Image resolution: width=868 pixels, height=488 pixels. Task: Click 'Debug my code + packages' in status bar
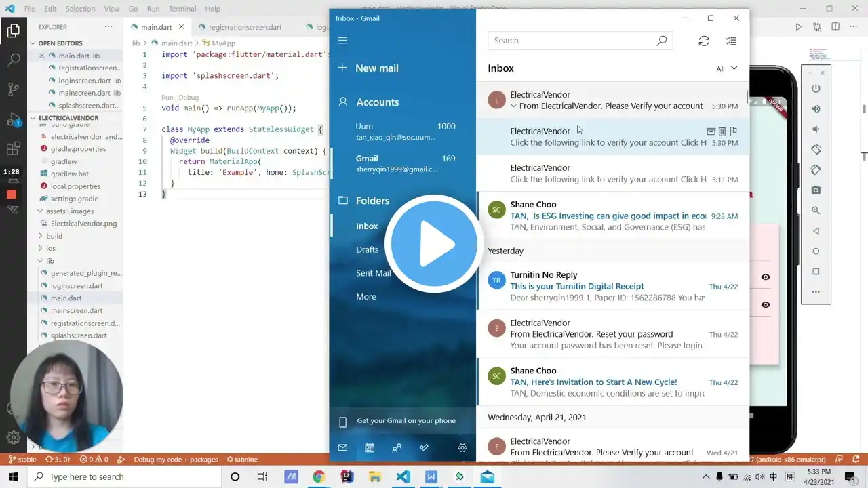176,460
